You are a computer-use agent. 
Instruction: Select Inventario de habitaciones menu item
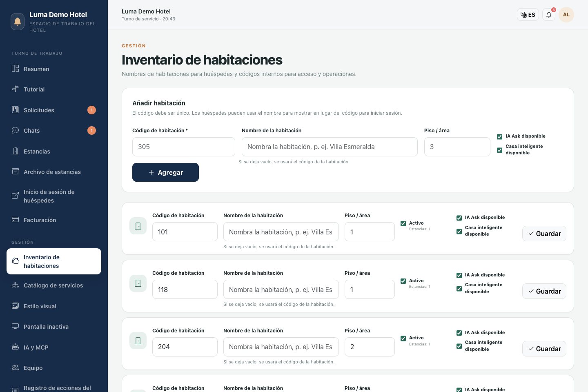[x=54, y=261]
